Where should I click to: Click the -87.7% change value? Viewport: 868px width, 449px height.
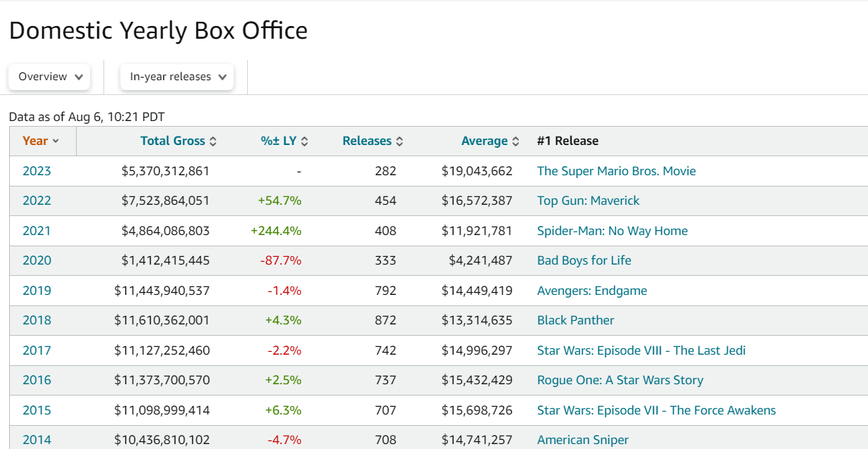click(281, 260)
